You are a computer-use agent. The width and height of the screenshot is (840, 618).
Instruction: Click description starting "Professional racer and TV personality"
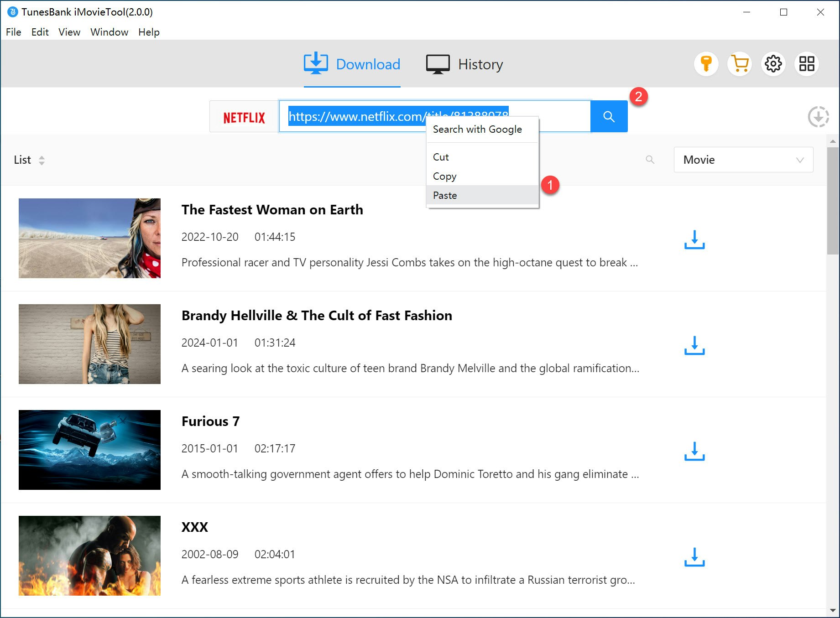tap(410, 263)
